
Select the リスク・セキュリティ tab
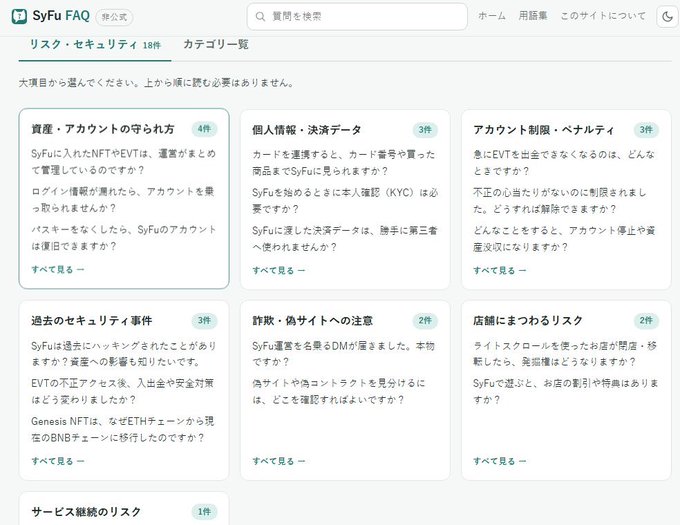(95, 45)
